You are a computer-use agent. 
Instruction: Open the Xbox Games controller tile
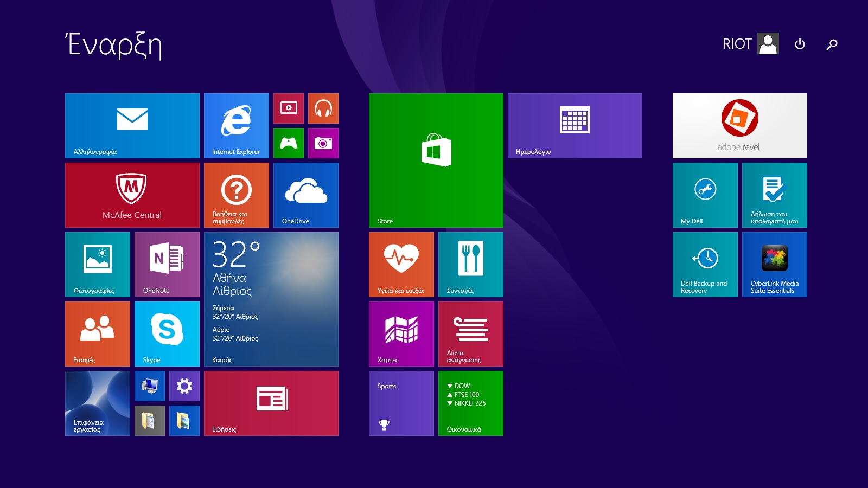289,143
